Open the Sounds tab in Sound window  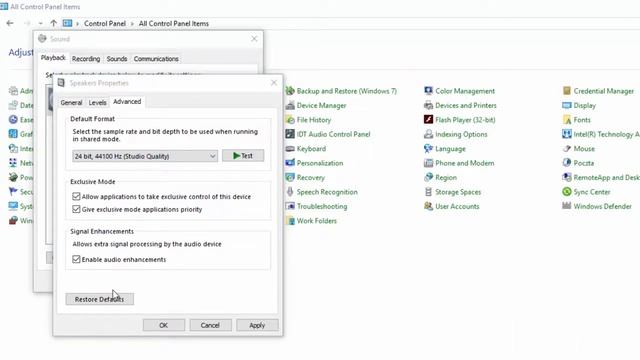[x=117, y=59]
